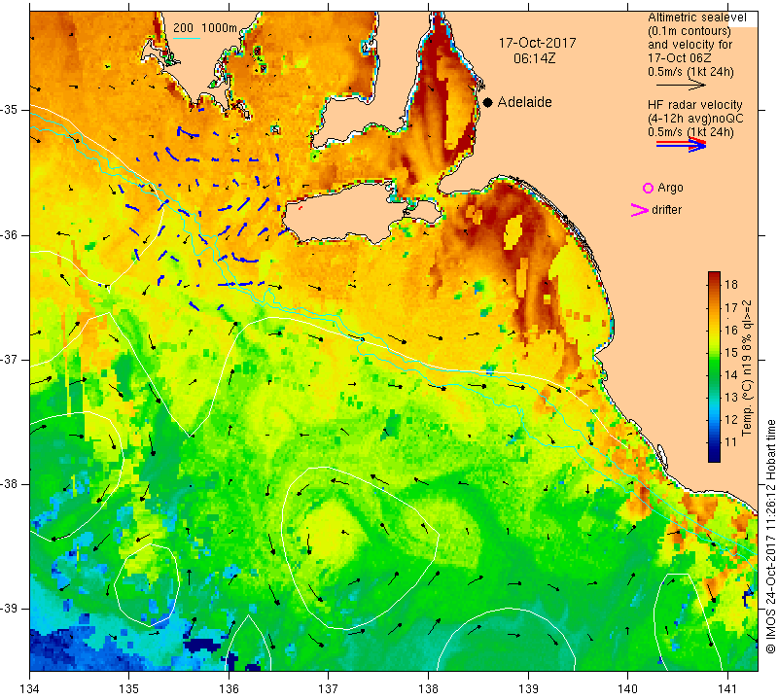Click the latitude label -39
This screenshot has height=700, width=778.
9,609
